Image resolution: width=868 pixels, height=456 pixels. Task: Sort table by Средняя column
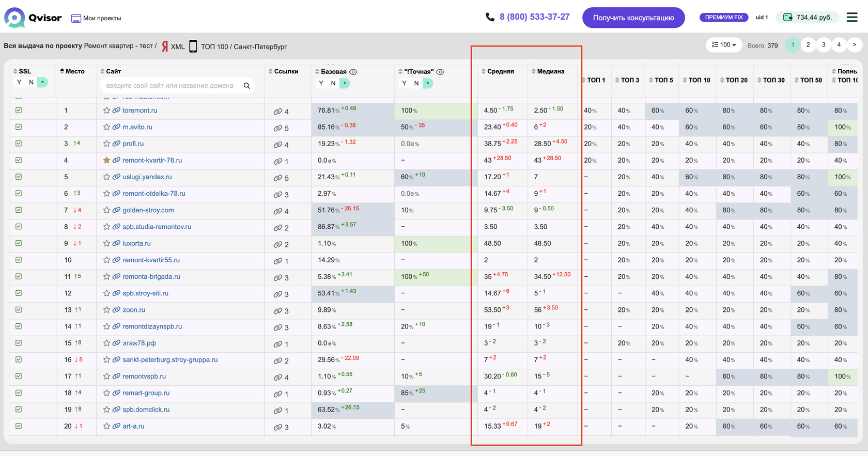[x=498, y=71]
